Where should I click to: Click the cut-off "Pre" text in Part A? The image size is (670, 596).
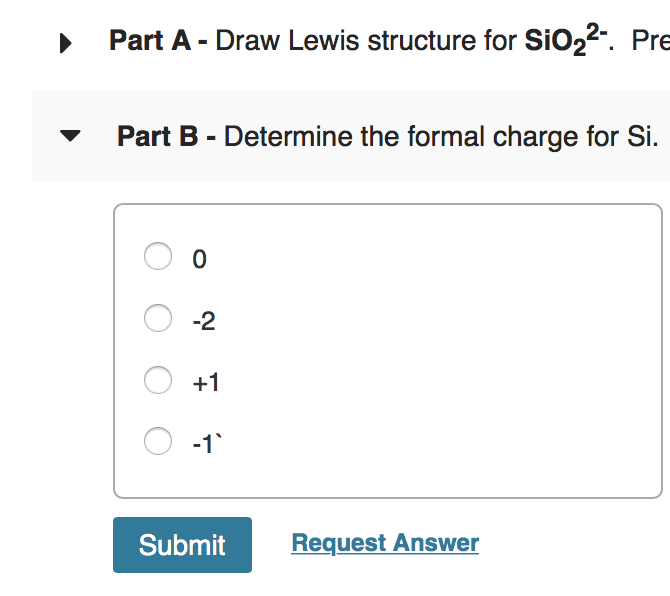pos(650,41)
